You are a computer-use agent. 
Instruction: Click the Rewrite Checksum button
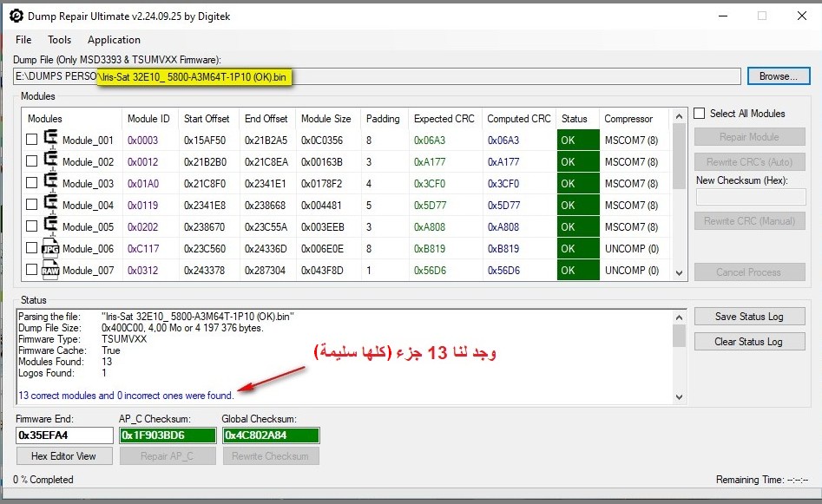click(x=271, y=455)
